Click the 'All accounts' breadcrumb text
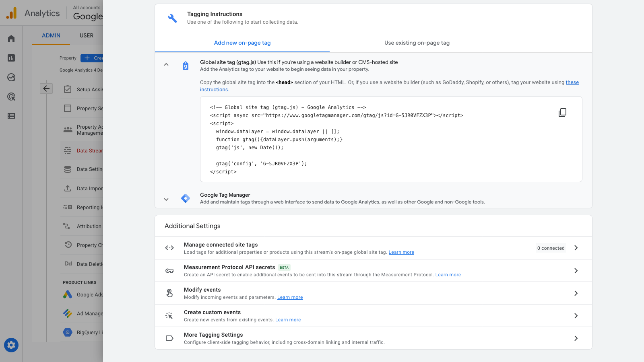Viewport: 644px width, 362px height. pos(87,8)
